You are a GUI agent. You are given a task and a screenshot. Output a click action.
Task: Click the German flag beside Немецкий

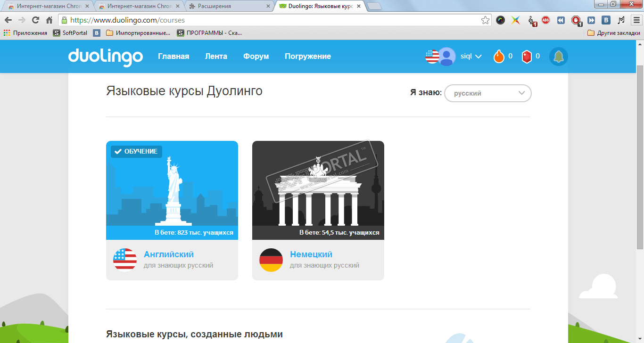coord(271,260)
